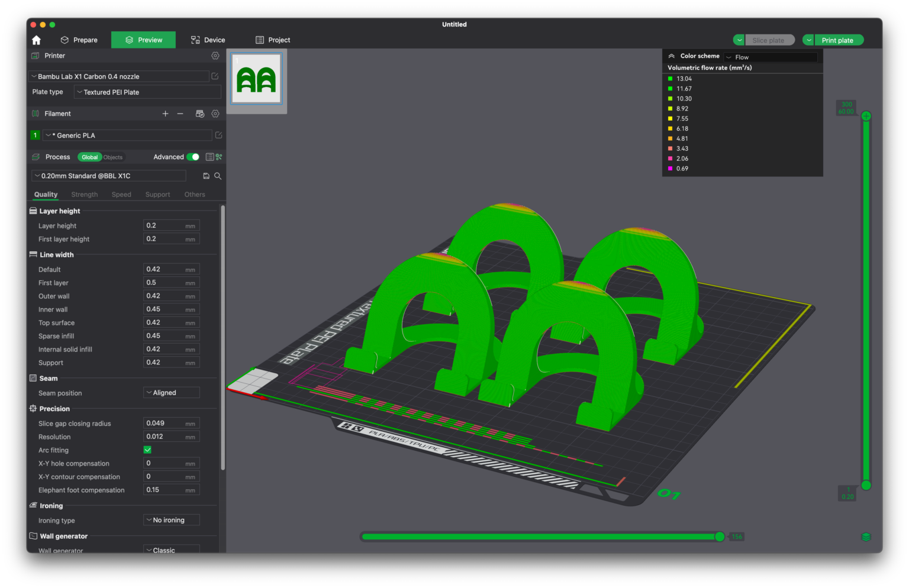The image size is (909, 588).
Task: Toggle the Advanced process switch
Action: (x=193, y=157)
